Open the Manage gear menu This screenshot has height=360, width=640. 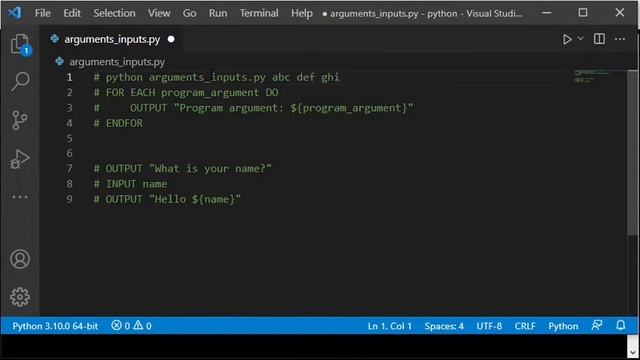20,297
